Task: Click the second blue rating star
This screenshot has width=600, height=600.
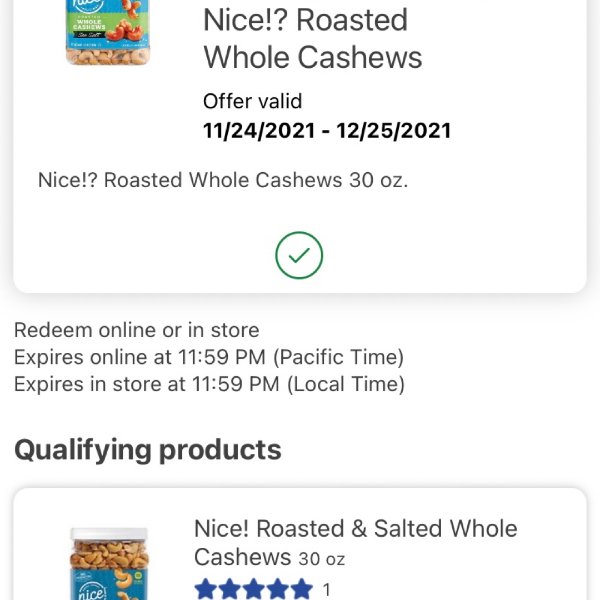Action: tap(230, 589)
